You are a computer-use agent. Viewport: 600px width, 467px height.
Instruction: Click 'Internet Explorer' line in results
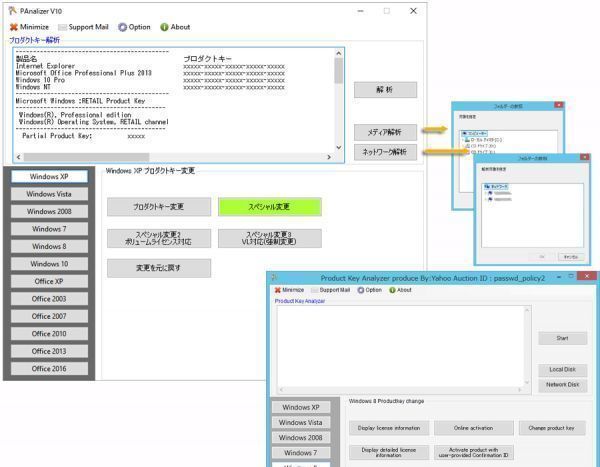pyautogui.click(x=45, y=66)
